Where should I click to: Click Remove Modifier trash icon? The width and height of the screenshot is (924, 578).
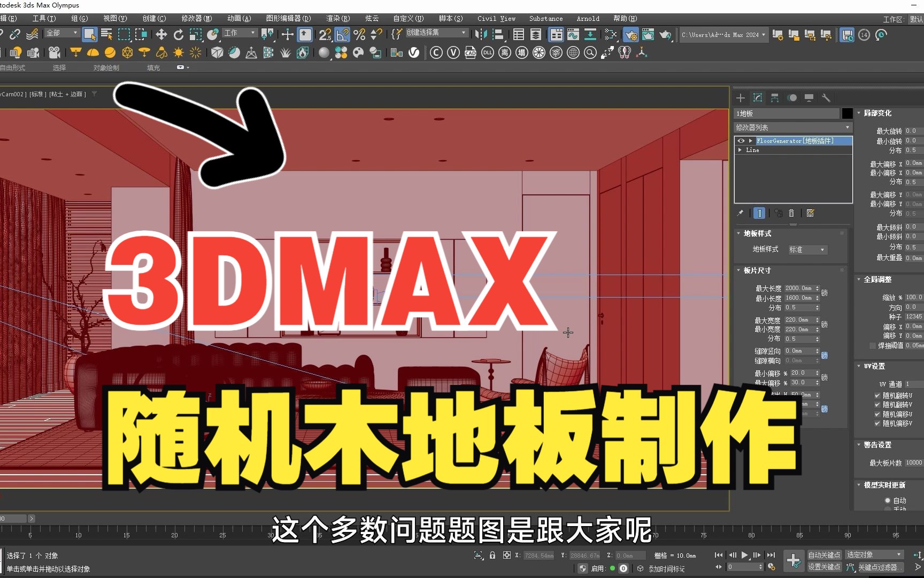pos(791,213)
